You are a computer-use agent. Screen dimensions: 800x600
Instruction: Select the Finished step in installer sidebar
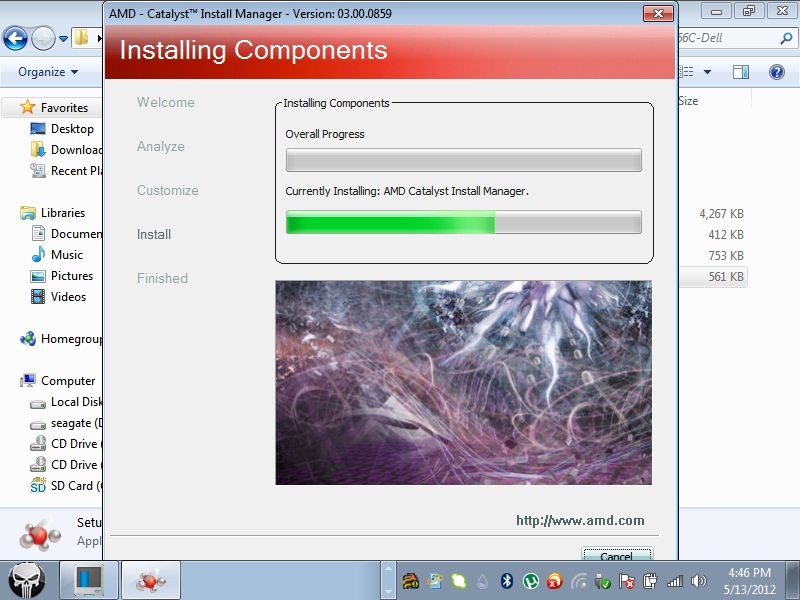tap(162, 278)
